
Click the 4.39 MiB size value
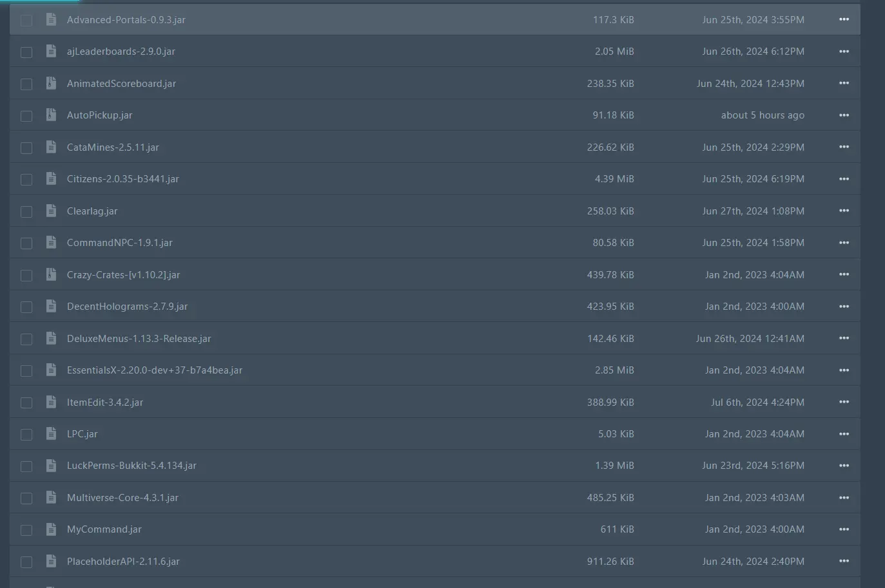[x=614, y=179]
